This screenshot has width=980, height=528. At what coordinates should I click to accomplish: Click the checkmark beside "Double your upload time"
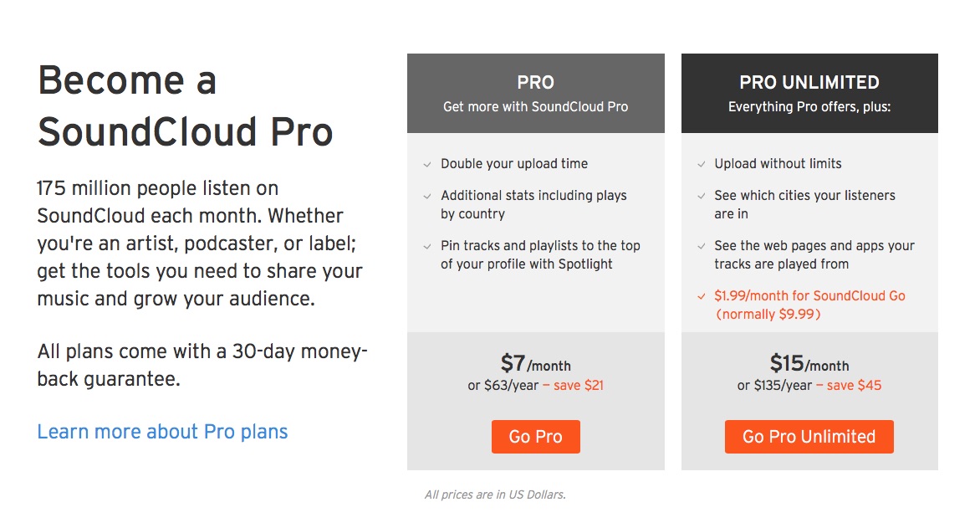click(428, 165)
